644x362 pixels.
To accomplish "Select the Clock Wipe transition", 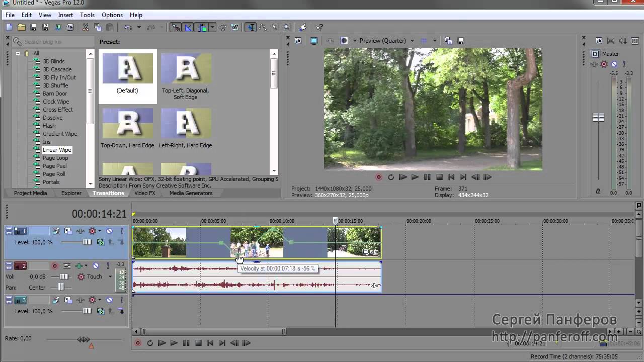I will point(56,102).
